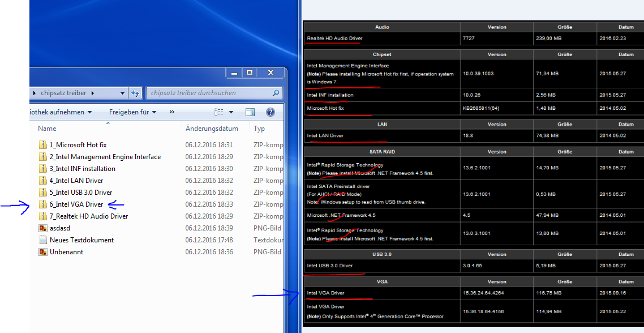The height and width of the screenshot is (333, 644).
Task: Open the view options dropdown arrow
Action: point(231,112)
